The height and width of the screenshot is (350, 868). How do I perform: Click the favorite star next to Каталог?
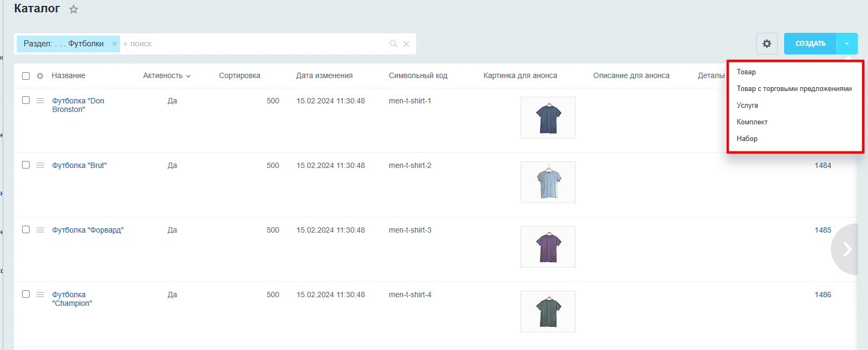click(74, 9)
